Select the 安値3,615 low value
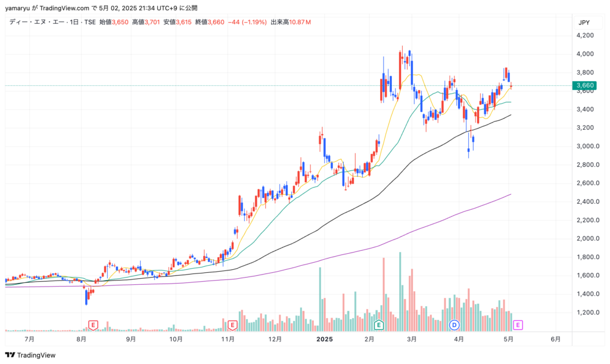 pyautogui.click(x=178, y=22)
